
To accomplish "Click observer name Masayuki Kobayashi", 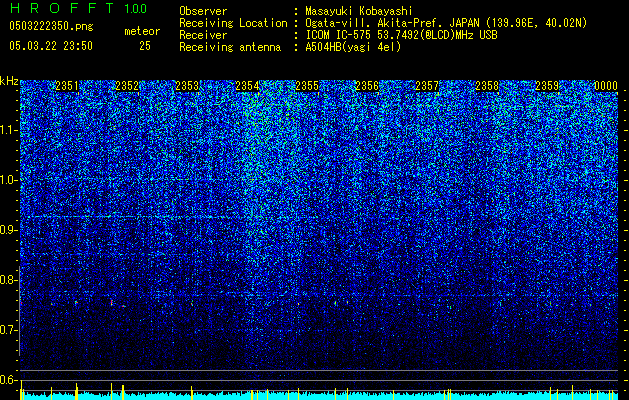I will point(359,11).
